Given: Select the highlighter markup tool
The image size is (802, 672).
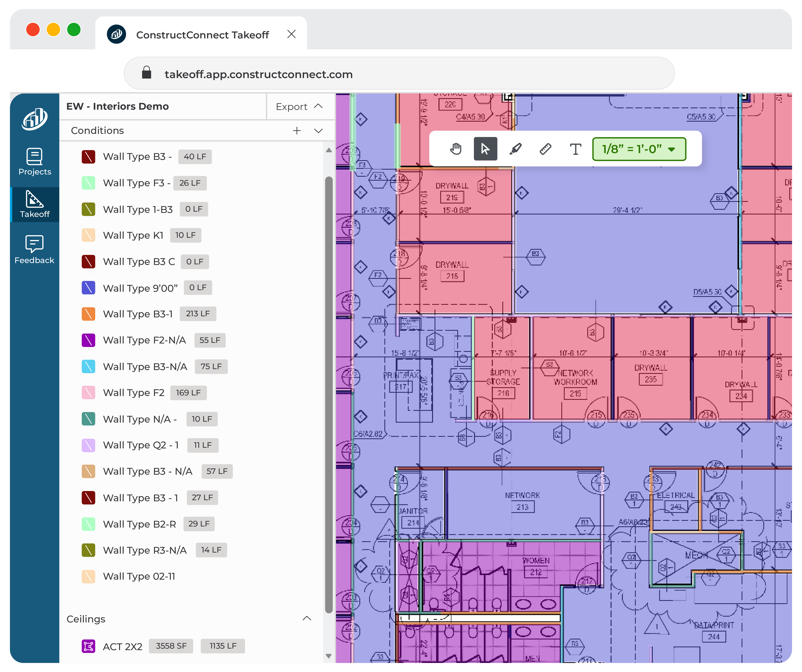Looking at the screenshot, I should coord(516,149).
